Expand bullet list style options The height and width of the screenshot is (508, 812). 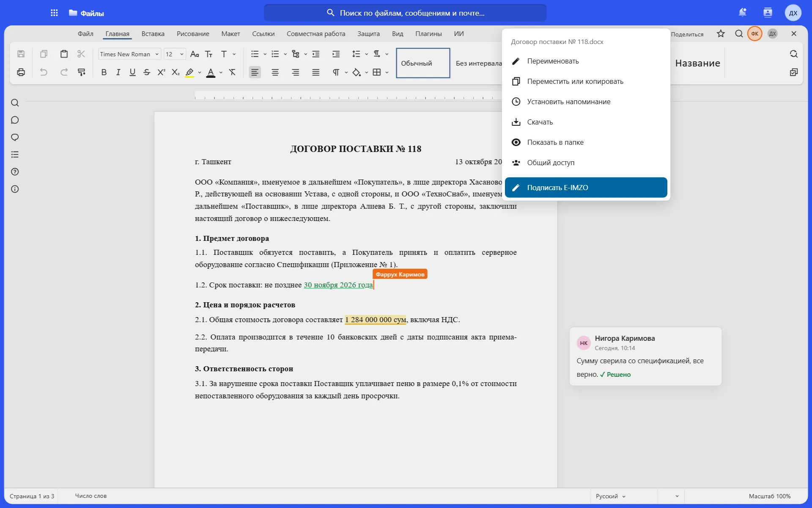coord(265,54)
